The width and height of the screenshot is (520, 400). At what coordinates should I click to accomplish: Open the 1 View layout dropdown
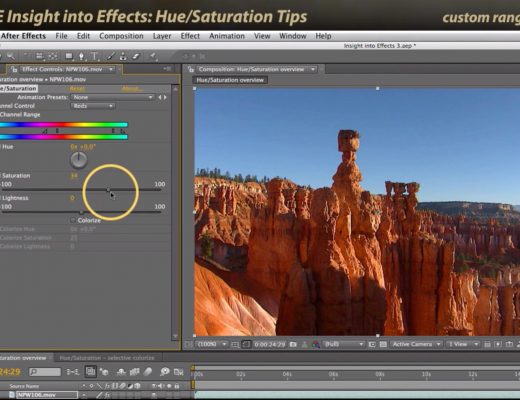(x=463, y=344)
